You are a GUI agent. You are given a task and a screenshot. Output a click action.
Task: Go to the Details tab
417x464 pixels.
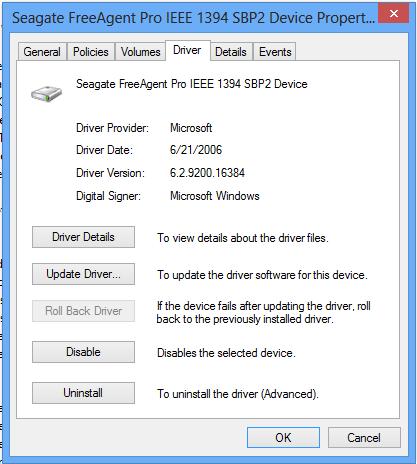tap(231, 52)
